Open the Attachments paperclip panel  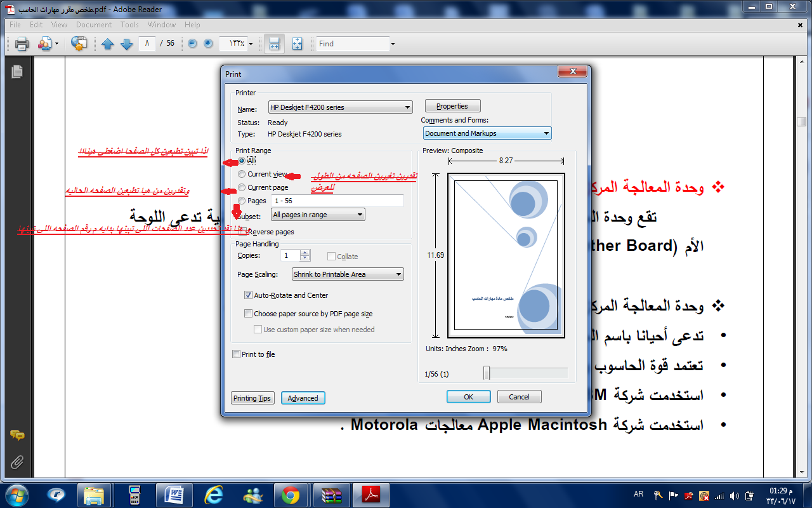point(17,462)
